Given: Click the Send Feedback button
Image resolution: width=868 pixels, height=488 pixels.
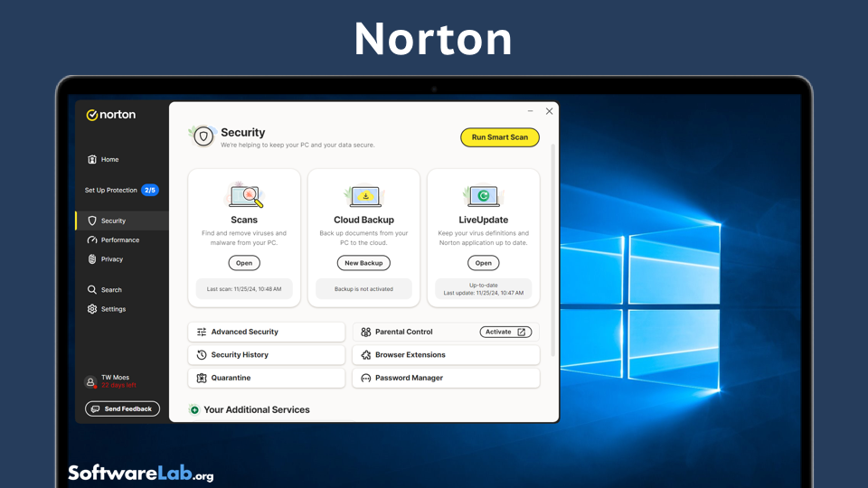Looking at the screenshot, I should (x=123, y=409).
